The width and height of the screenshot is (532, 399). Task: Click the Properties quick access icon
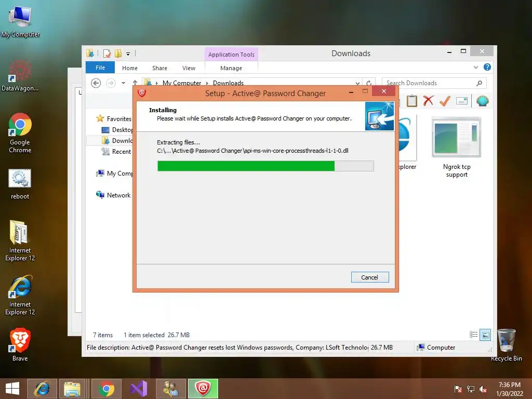(x=107, y=54)
